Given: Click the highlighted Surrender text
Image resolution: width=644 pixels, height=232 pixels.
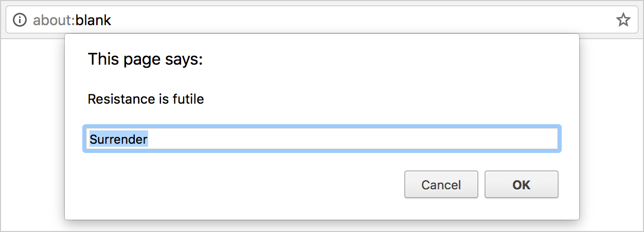Looking at the screenshot, I should (x=119, y=139).
